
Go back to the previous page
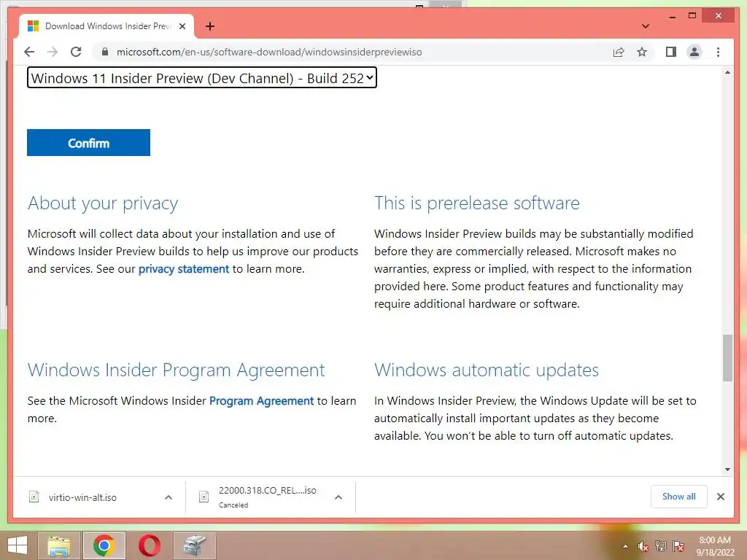point(29,52)
